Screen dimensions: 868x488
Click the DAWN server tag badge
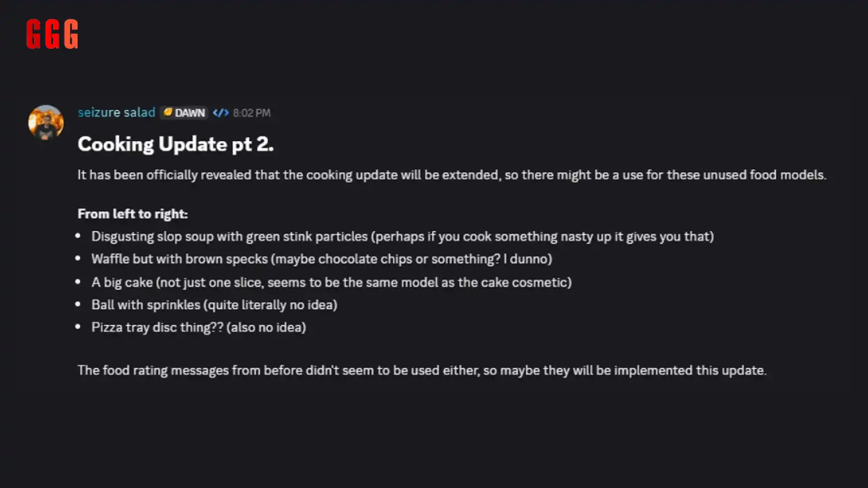pyautogui.click(x=184, y=112)
